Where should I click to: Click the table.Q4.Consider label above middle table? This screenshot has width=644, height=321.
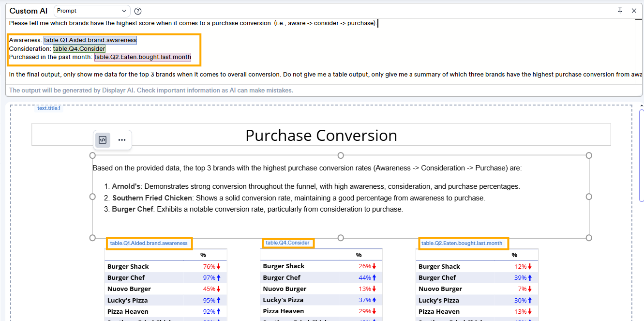click(287, 243)
